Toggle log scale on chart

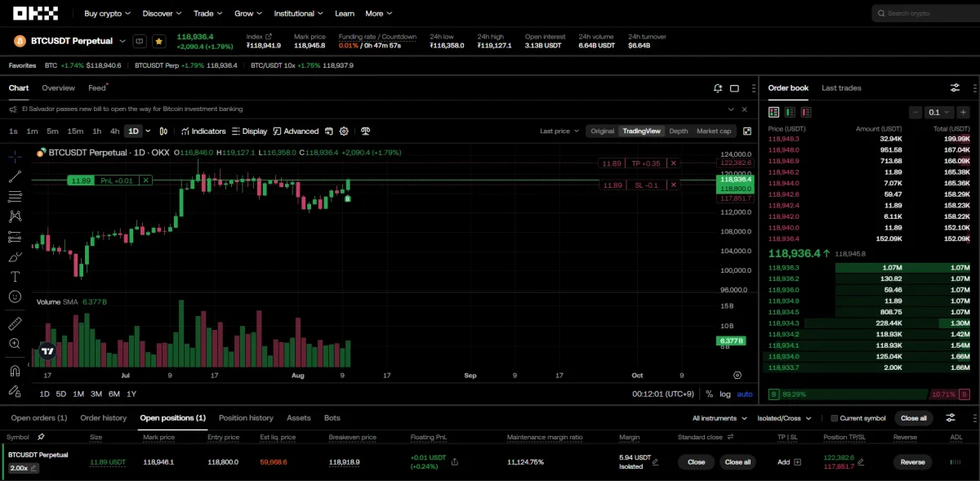click(724, 394)
